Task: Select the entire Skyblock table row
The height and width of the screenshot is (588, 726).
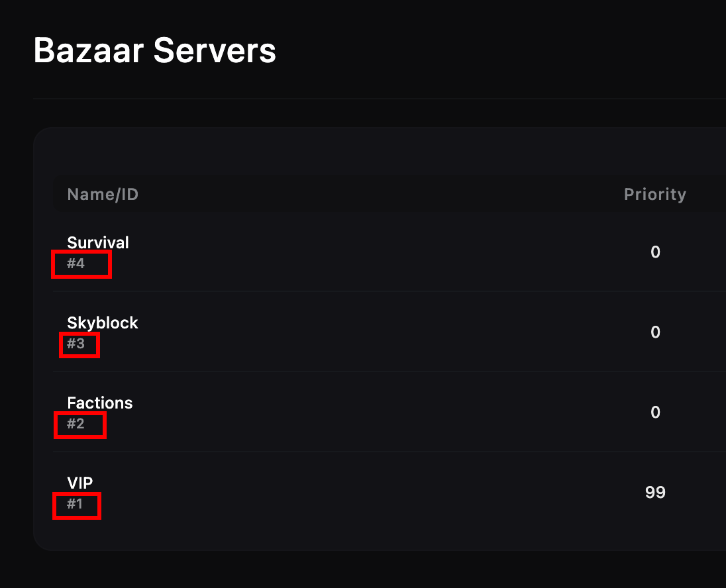Action: (371, 332)
